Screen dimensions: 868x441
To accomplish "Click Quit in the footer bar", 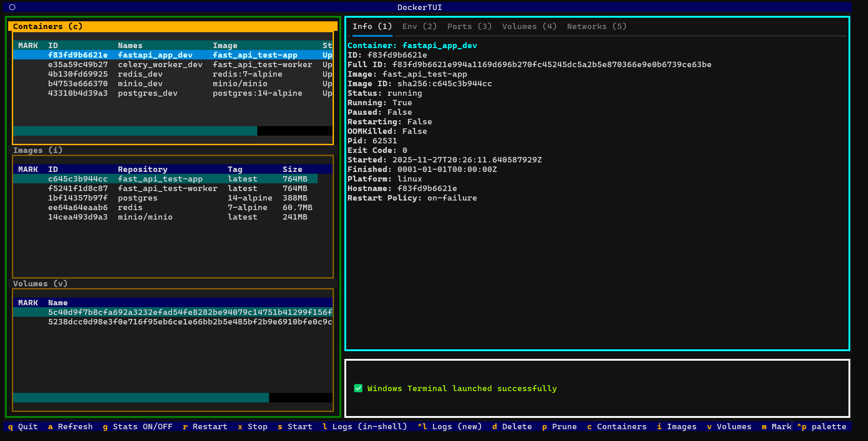I will point(23,426).
